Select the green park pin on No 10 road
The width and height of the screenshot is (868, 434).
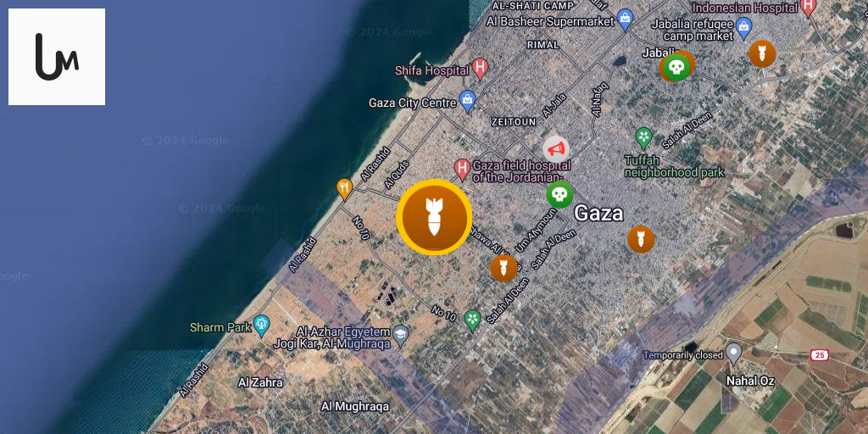click(472, 320)
